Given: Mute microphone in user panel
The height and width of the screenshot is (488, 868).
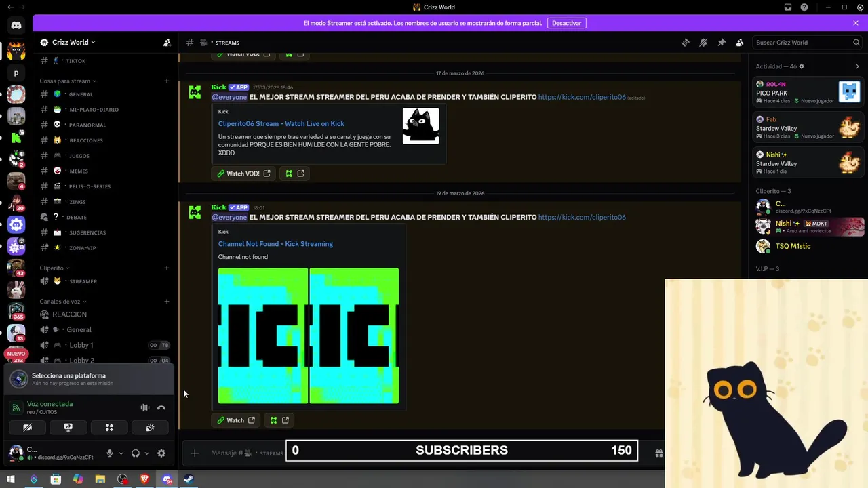Looking at the screenshot, I should click(x=110, y=453).
